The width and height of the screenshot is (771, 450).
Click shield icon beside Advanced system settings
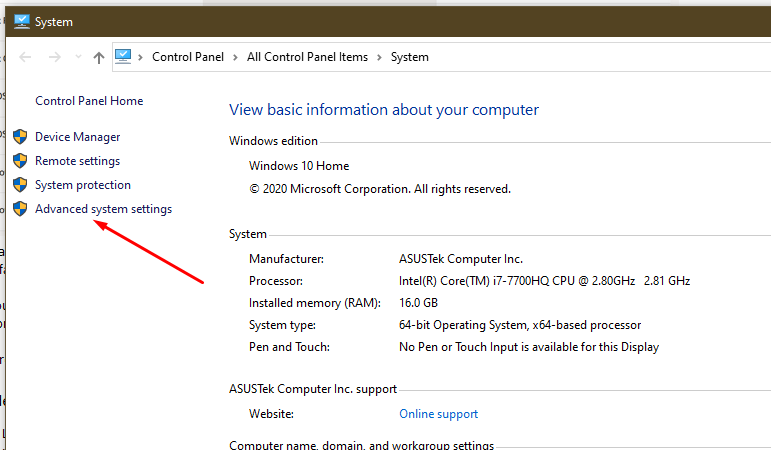(x=20, y=209)
